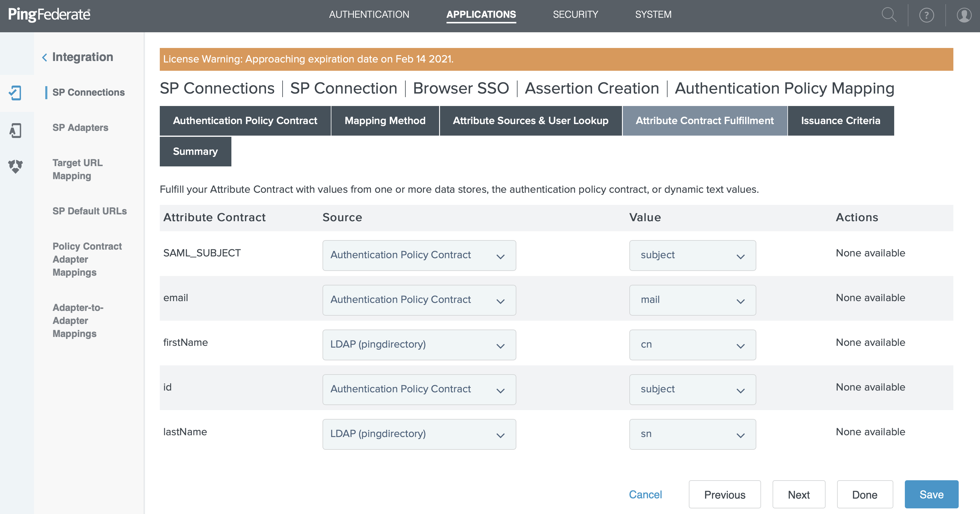Viewport: 980px width, 514px height.
Task: Click the Next button
Action: 799,494
